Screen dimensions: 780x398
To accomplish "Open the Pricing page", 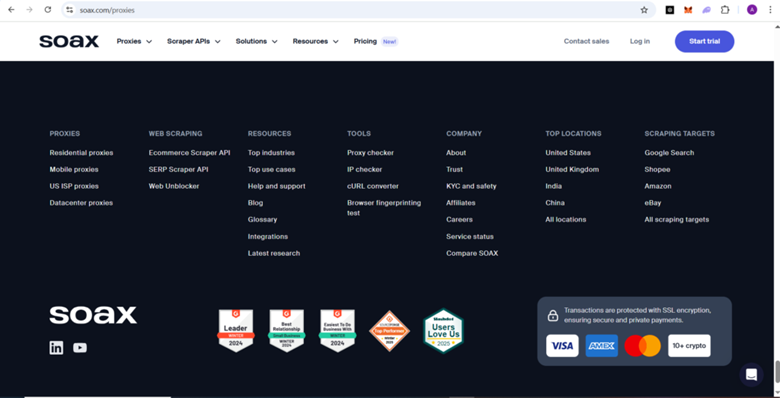I will tap(365, 41).
